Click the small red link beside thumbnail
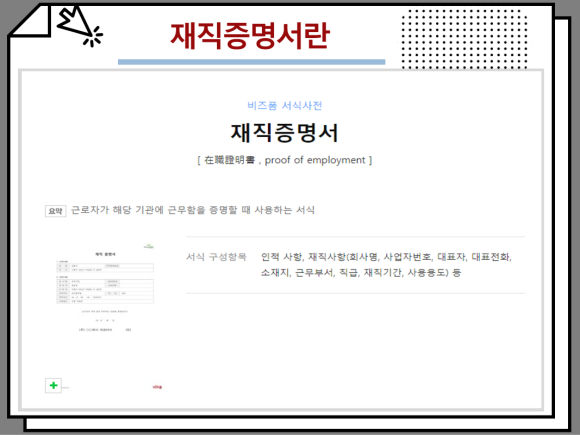 coord(157,387)
